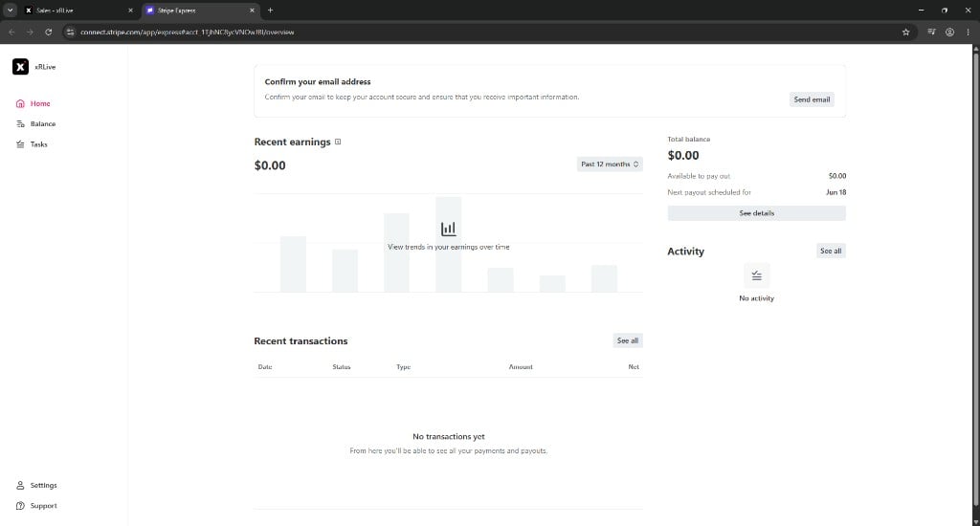Click the Type column header

point(403,367)
